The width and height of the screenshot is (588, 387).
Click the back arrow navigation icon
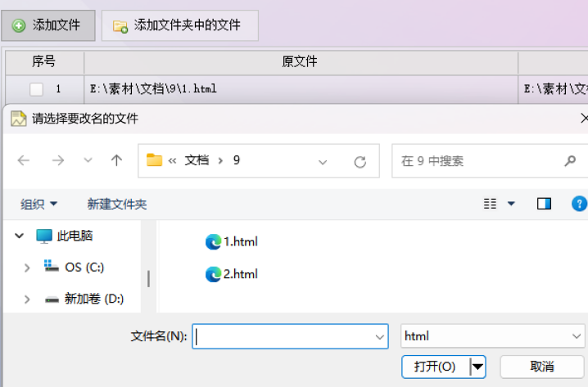click(x=24, y=160)
